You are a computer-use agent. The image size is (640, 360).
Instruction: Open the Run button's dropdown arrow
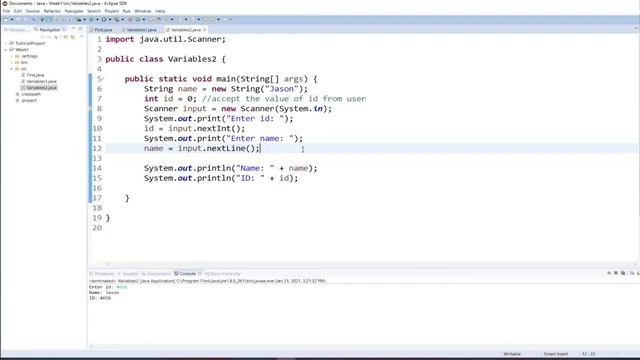[x=110, y=19]
